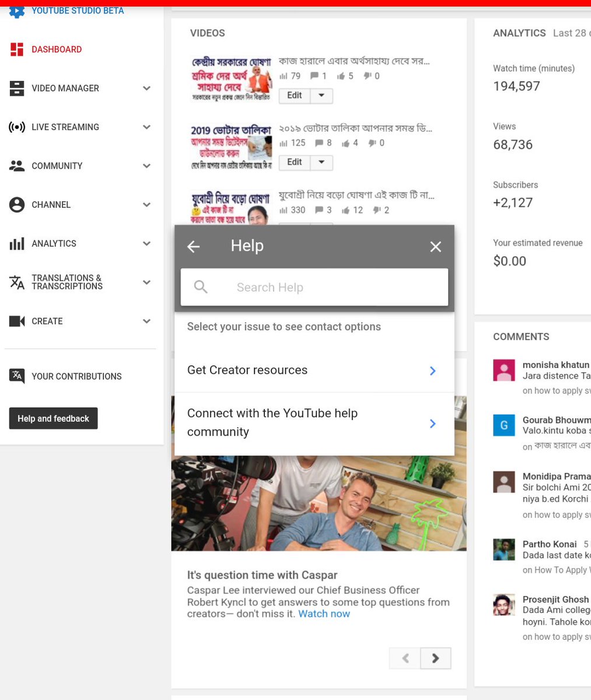The image size is (591, 700).
Task: Close the Help panel
Action: (435, 247)
